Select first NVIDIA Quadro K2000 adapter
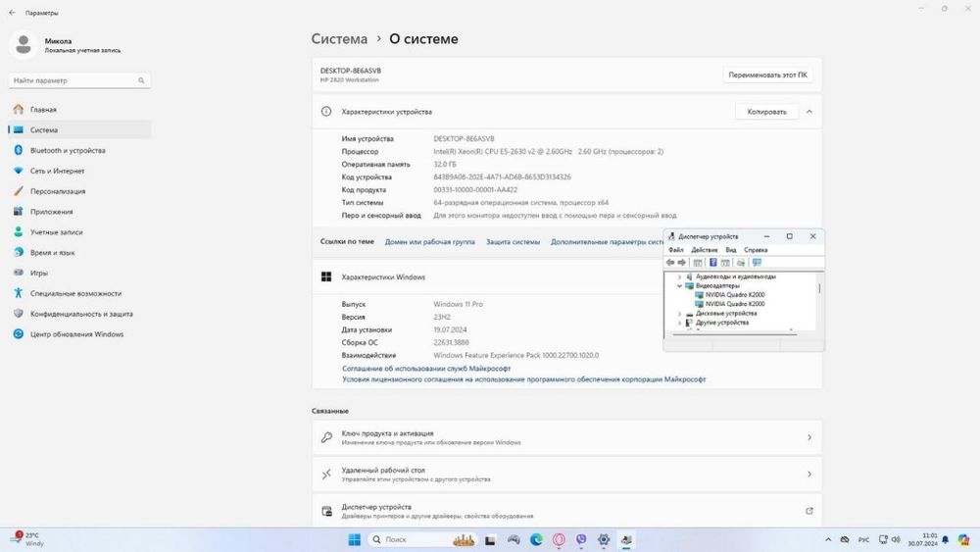Screen dimensions: 980x552 [x=735, y=295]
